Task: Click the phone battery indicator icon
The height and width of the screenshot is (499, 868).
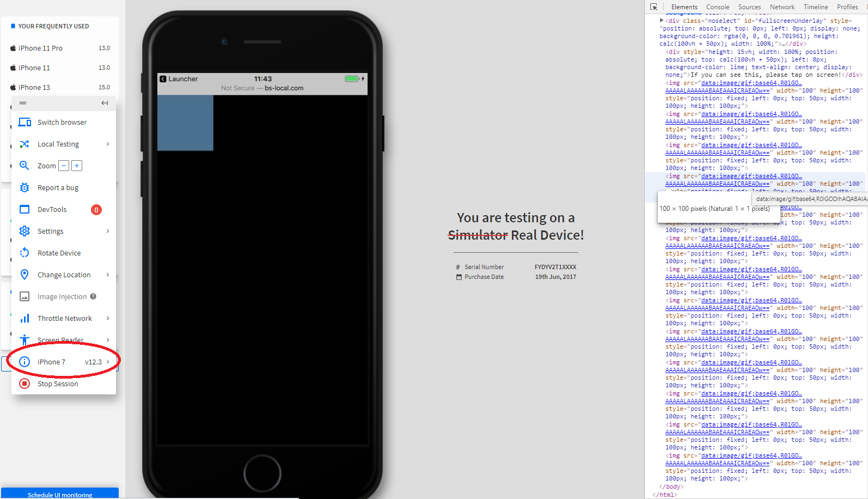Action: (352, 79)
